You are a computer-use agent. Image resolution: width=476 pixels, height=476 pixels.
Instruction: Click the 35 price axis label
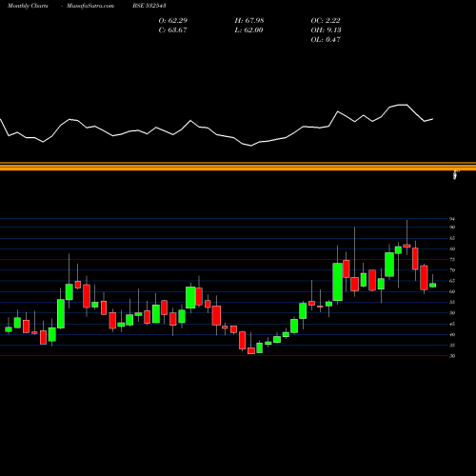tap(452, 346)
